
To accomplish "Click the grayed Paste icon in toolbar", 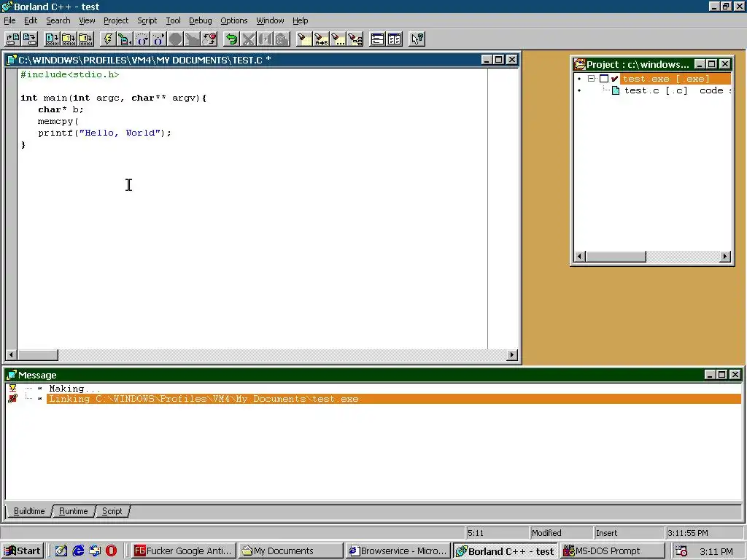I will click(282, 39).
